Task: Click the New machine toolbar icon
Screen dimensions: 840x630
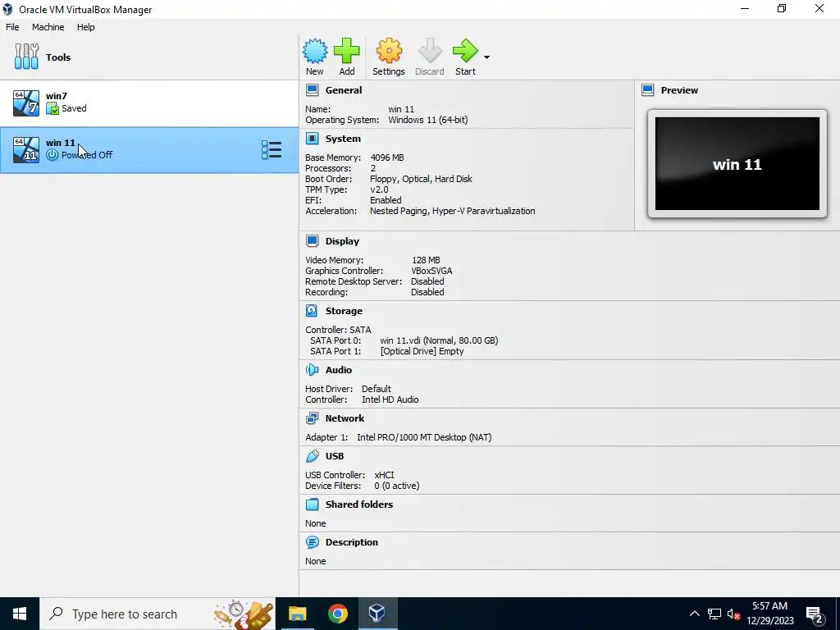Action: 314,52
